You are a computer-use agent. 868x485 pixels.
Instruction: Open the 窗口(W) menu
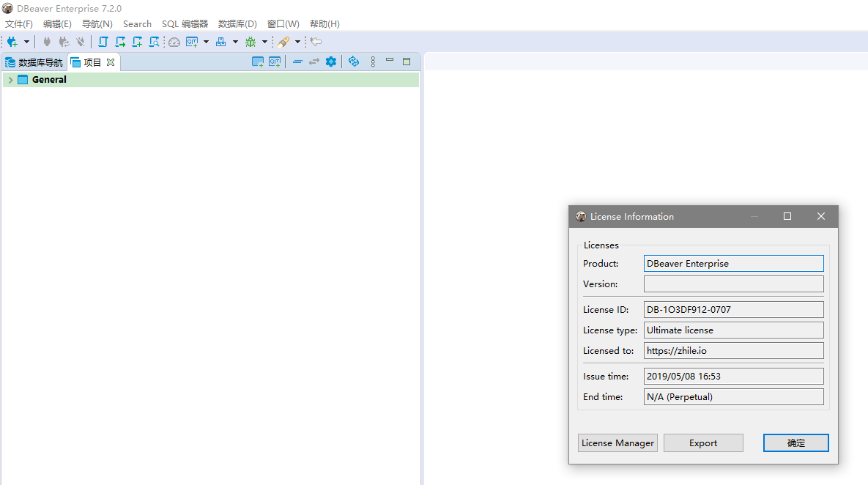(x=283, y=23)
